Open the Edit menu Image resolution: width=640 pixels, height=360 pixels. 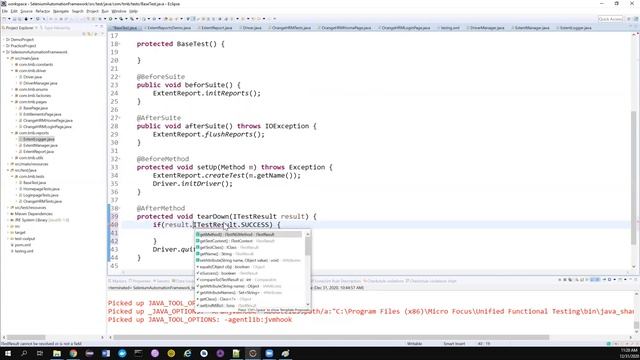tap(14, 11)
